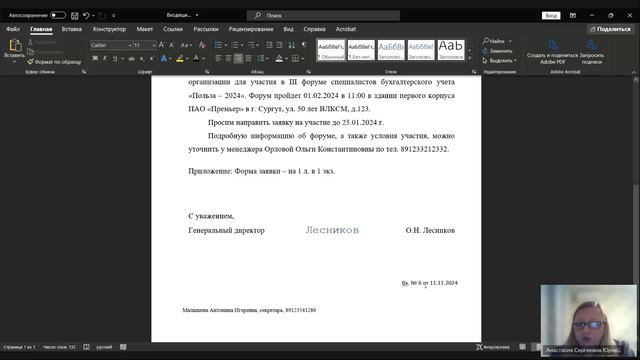640x360 pixels.
Task: Toggle the AutoSave (Автосохранение) switch
Action: 58,16
